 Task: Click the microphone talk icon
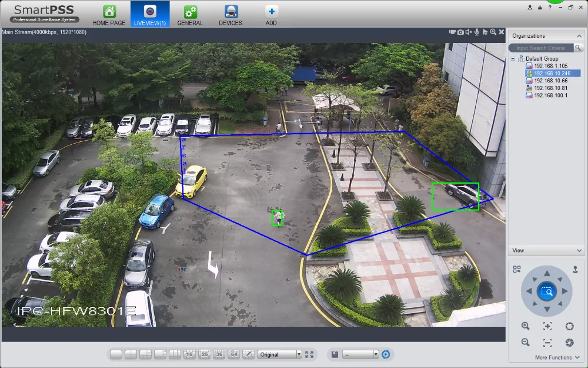point(477,32)
